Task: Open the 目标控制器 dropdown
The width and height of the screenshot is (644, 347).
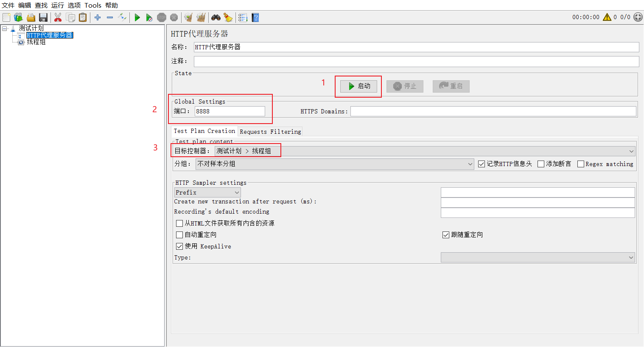Action: point(425,151)
